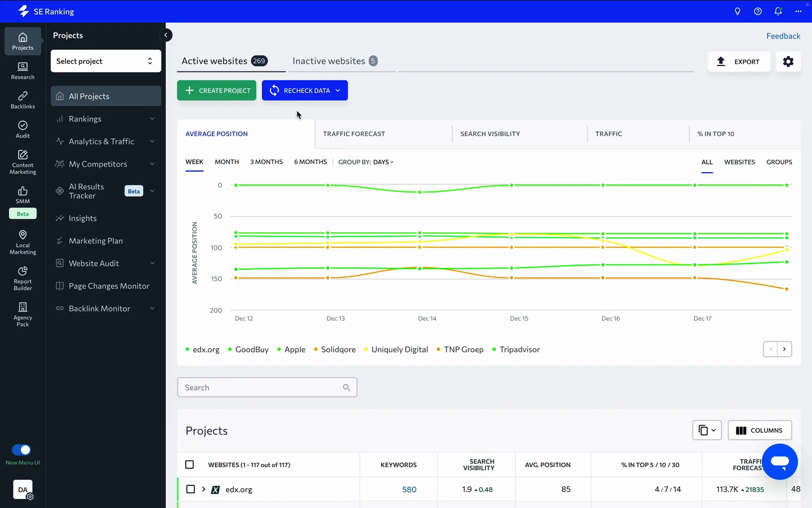Viewport: 812px width, 508px height.
Task: Open the Select project dropdown
Action: coord(106,61)
